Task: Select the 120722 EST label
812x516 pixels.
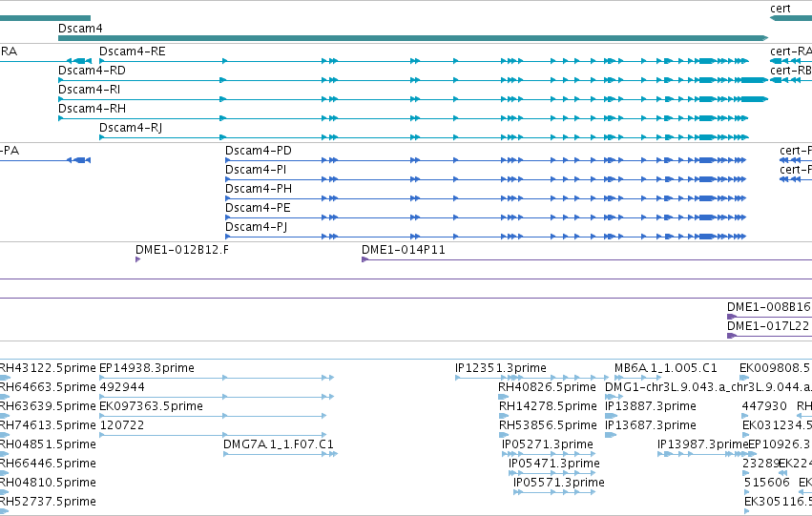Action: coord(122,425)
